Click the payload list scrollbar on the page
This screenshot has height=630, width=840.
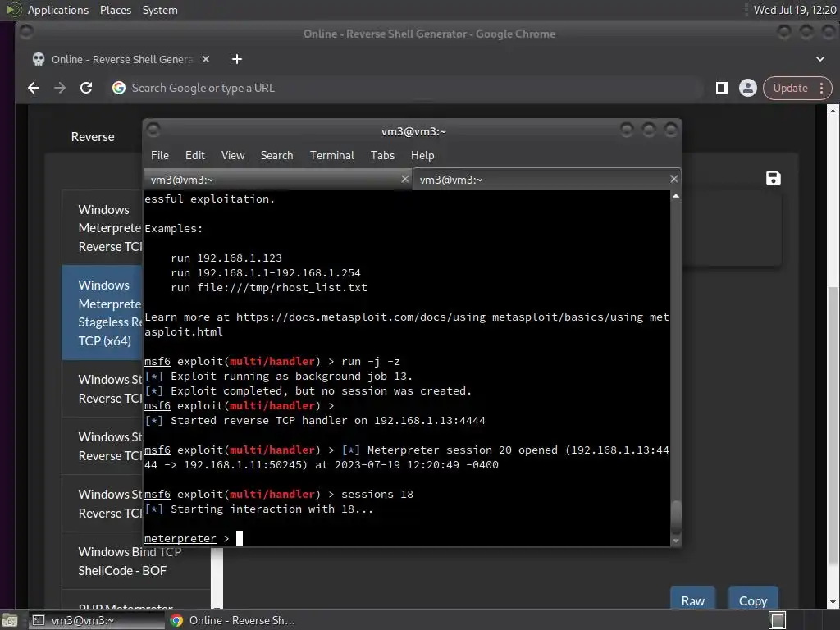(x=217, y=577)
